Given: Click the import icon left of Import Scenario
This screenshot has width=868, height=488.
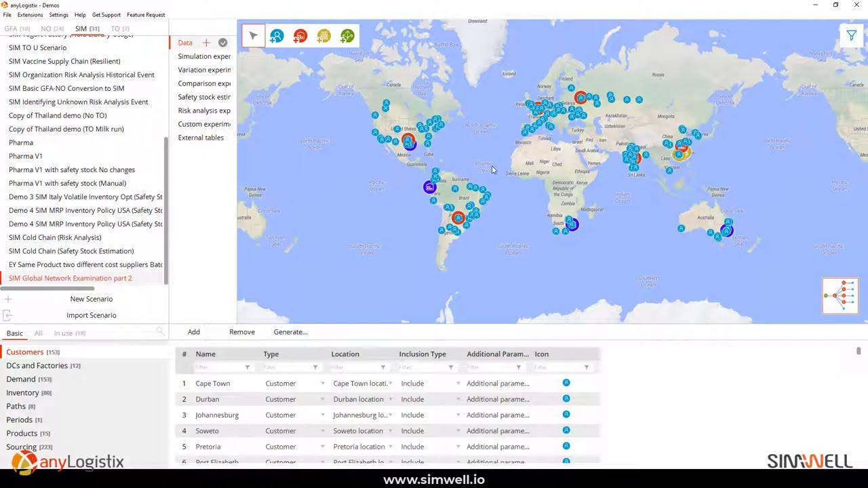Looking at the screenshot, I should pos(7,315).
